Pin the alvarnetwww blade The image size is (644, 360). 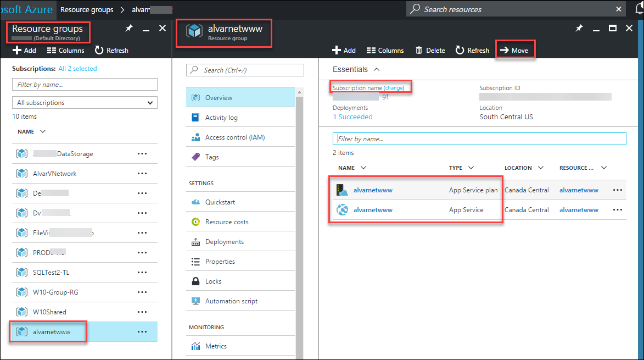(579, 29)
